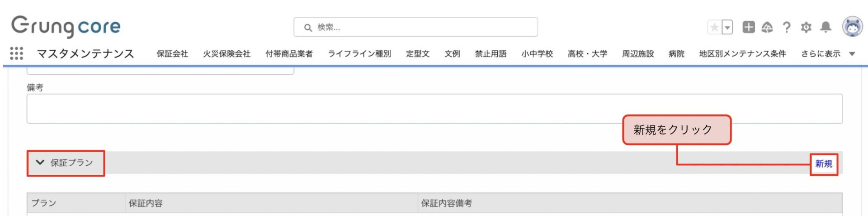This screenshot has height=216, width=868.
Task: Click into the 備考 text area
Action: tap(434, 109)
